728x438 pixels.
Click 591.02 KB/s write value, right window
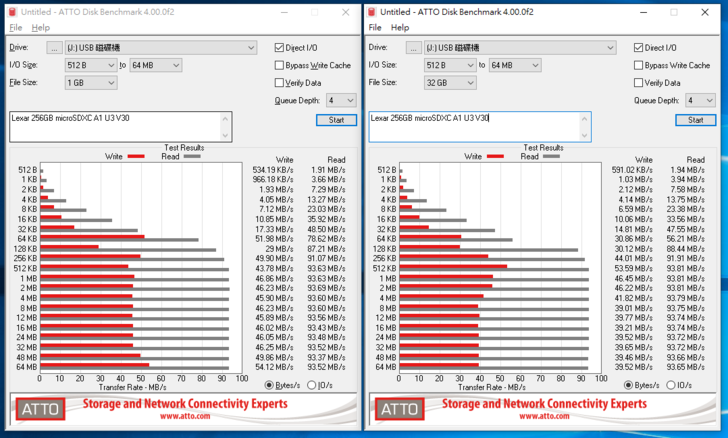[632, 170]
